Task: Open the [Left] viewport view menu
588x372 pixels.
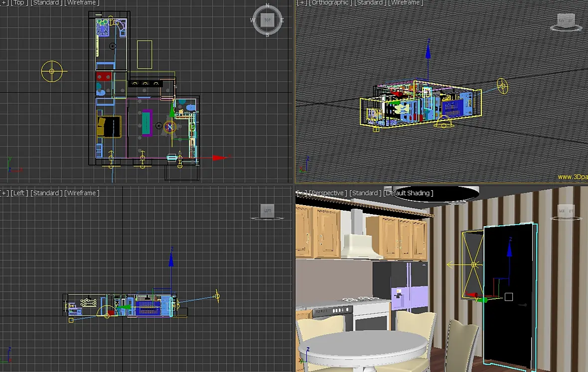Action: point(19,193)
